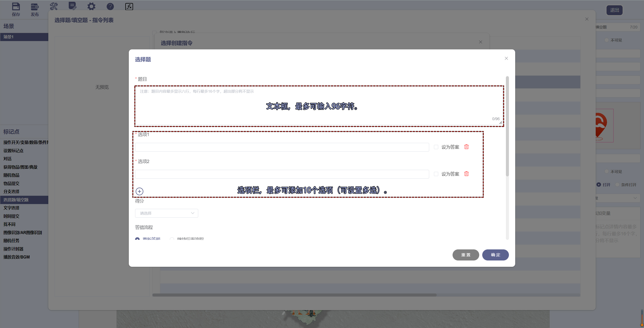This screenshot has height=328, width=644.
Task: Add a new option with the plus icon
Action: 139,191
